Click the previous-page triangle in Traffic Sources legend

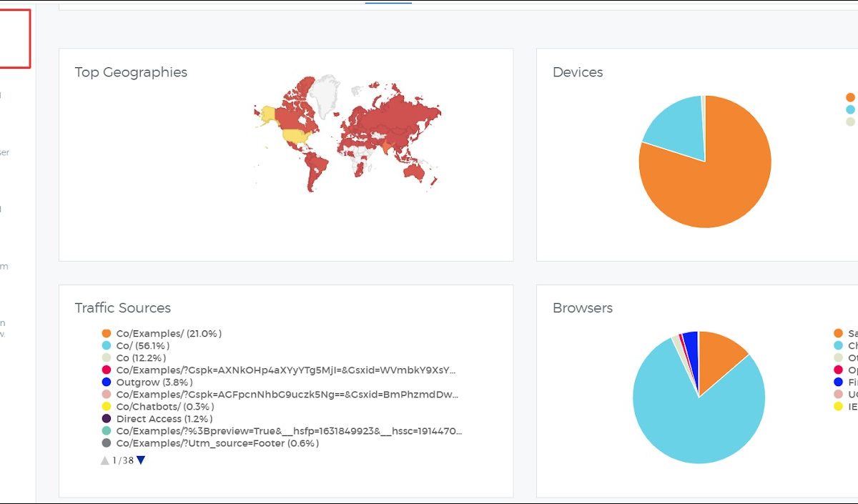click(105, 460)
